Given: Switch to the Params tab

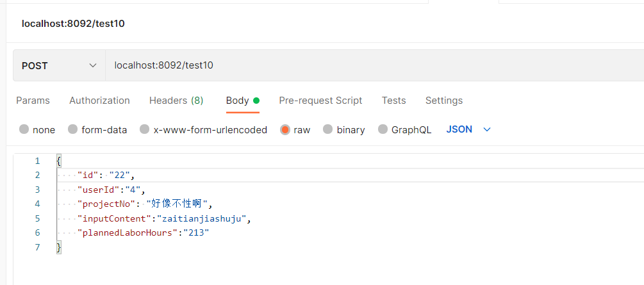Looking at the screenshot, I should pyautogui.click(x=33, y=101).
